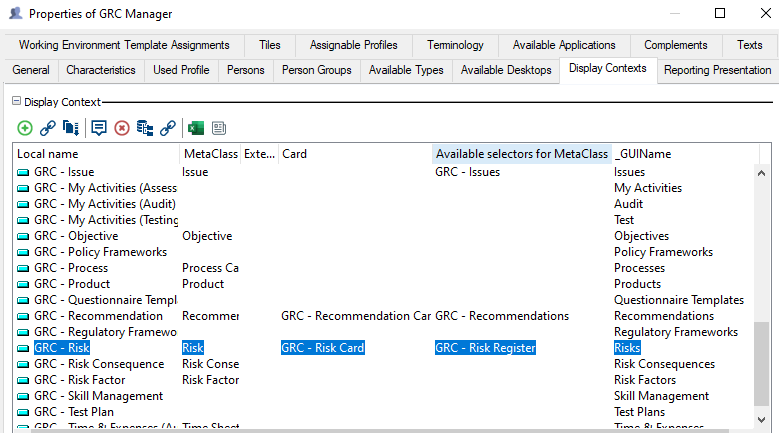Open the Available Applications tab
779x433 pixels.
click(x=564, y=45)
